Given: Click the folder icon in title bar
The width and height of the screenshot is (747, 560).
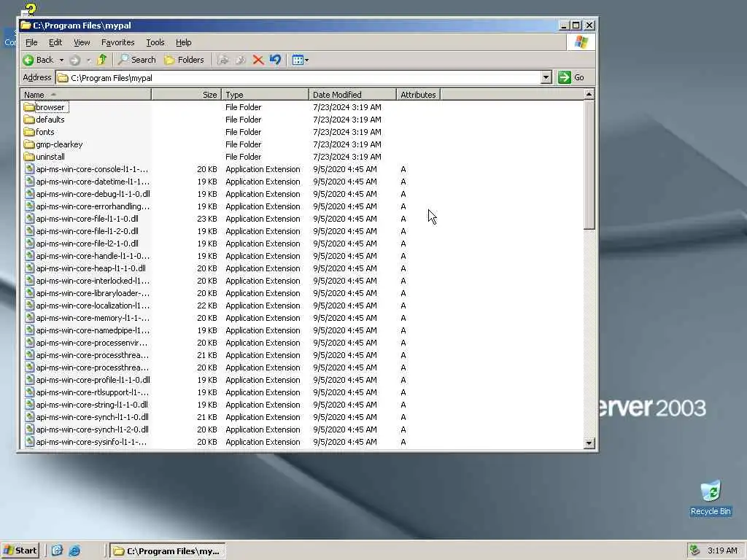Looking at the screenshot, I should pos(26,26).
